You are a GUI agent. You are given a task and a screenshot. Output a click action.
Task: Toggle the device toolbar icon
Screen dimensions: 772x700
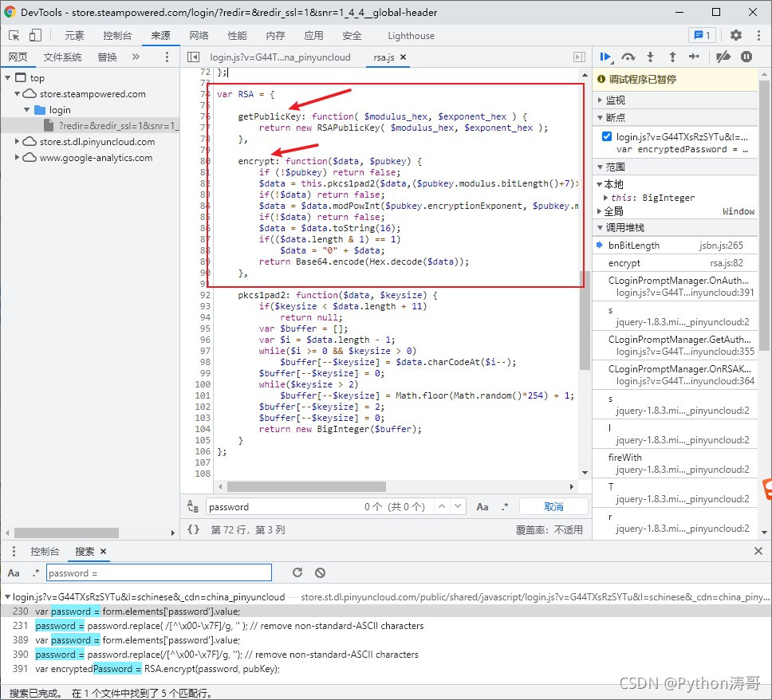tap(35, 35)
